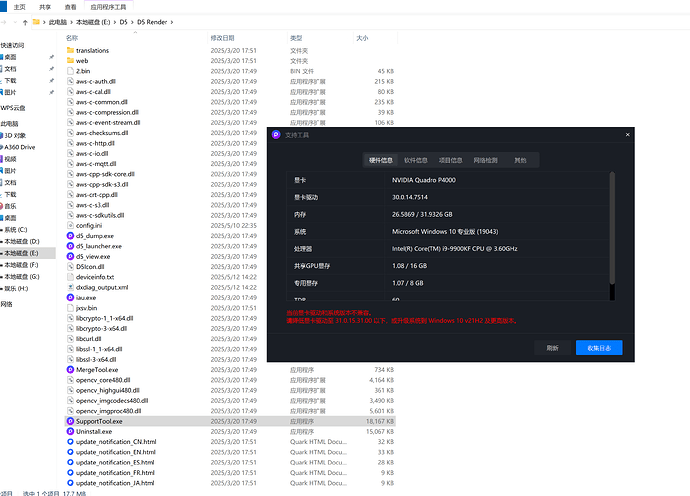Select 3D 对象 in the sidebar

point(15,136)
